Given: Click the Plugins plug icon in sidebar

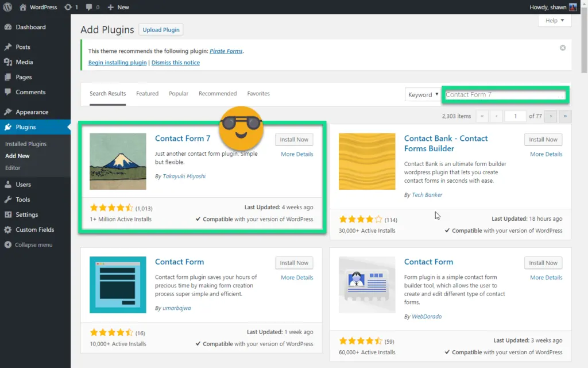Looking at the screenshot, I should (8, 127).
